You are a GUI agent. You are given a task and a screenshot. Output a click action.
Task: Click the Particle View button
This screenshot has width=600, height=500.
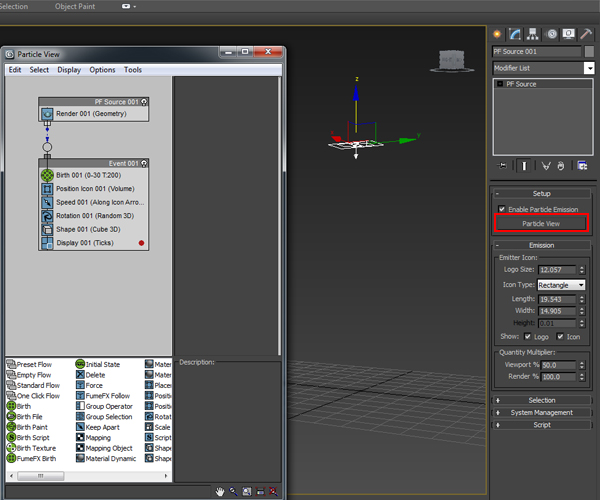pyautogui.click(x=541, y=223)
